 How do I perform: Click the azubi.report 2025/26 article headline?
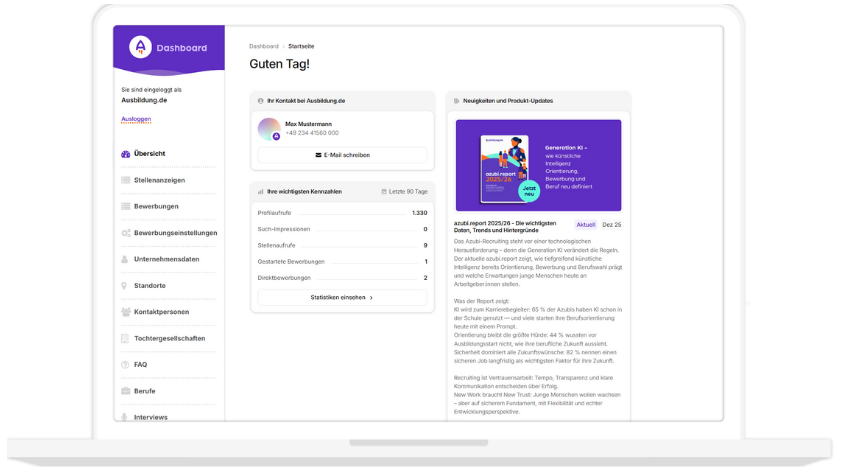pos(505,226)
